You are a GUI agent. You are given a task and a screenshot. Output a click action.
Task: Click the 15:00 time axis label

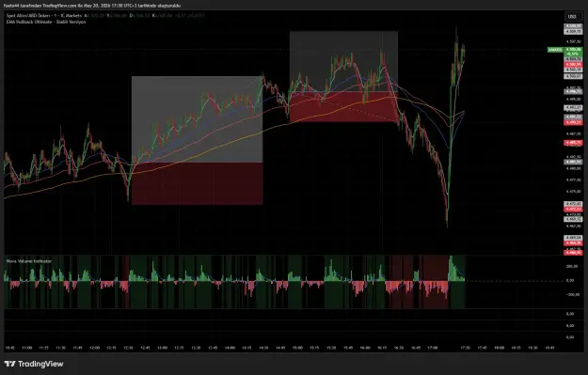click(x=297, y=348)
